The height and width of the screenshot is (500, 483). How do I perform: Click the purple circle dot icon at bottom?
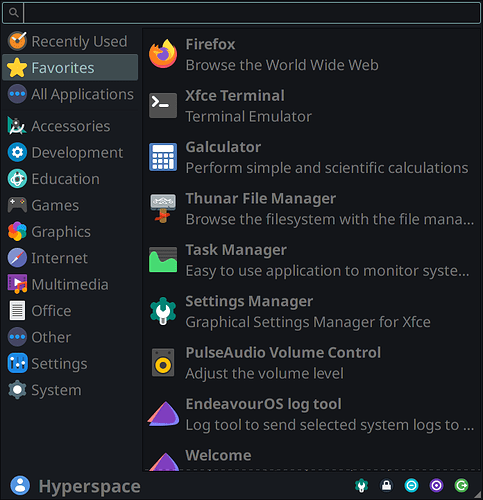tap(436, 485)
